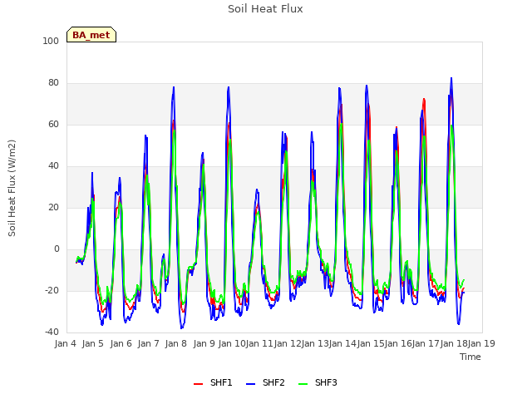The width and height of the screenshot is (532, 399).
Task: Click the -20 y-axis tick label
Action: pos(52,291)
